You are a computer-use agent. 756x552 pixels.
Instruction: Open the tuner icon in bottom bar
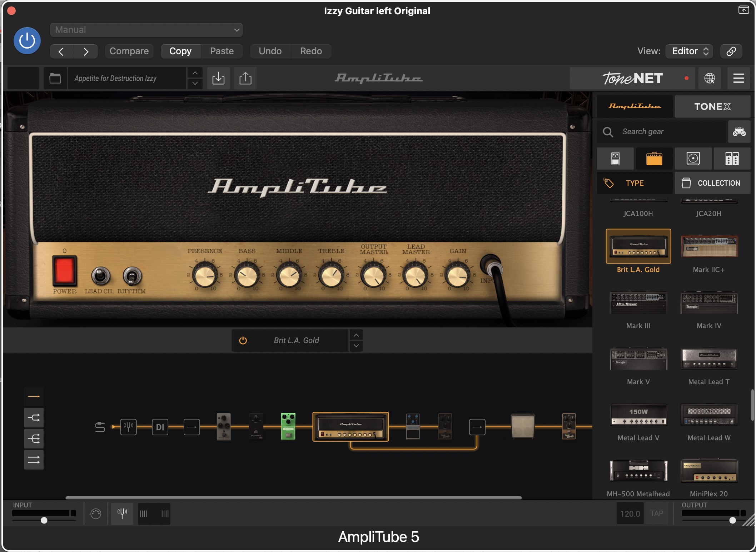(122, 513)
